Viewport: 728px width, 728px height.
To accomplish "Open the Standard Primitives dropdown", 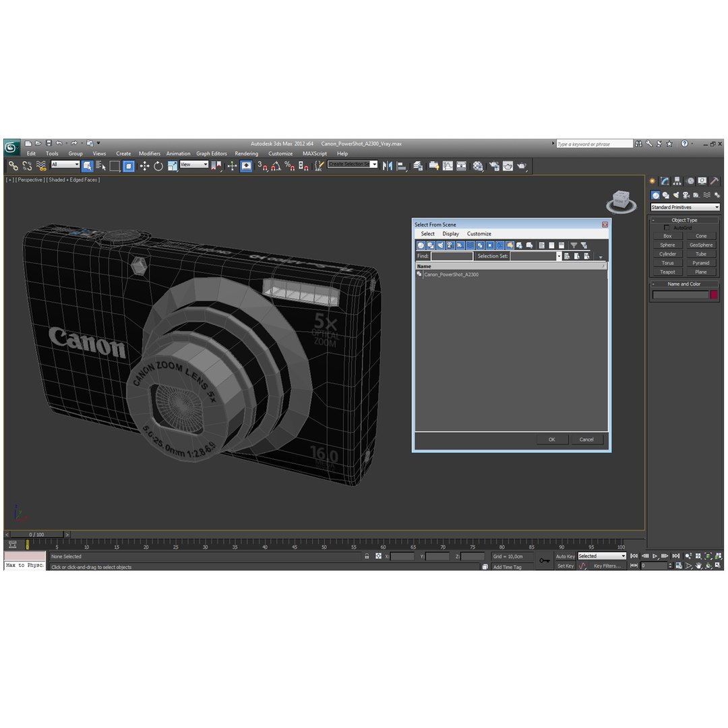I will [x=685, y=207].
